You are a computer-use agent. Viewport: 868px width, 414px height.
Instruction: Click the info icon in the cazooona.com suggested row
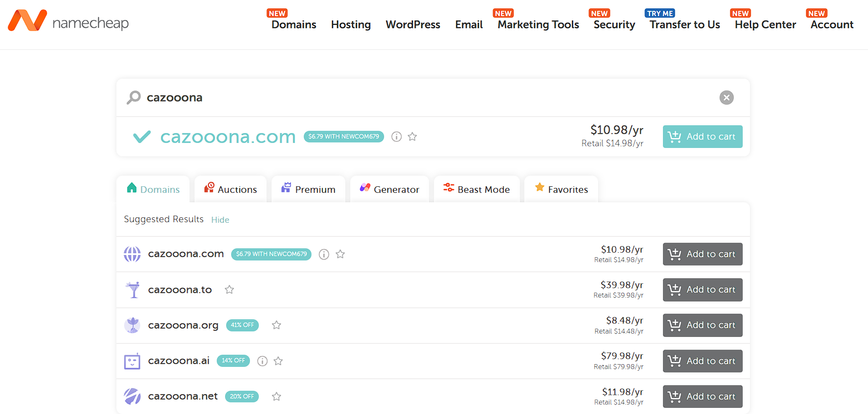tap(324, 254)
